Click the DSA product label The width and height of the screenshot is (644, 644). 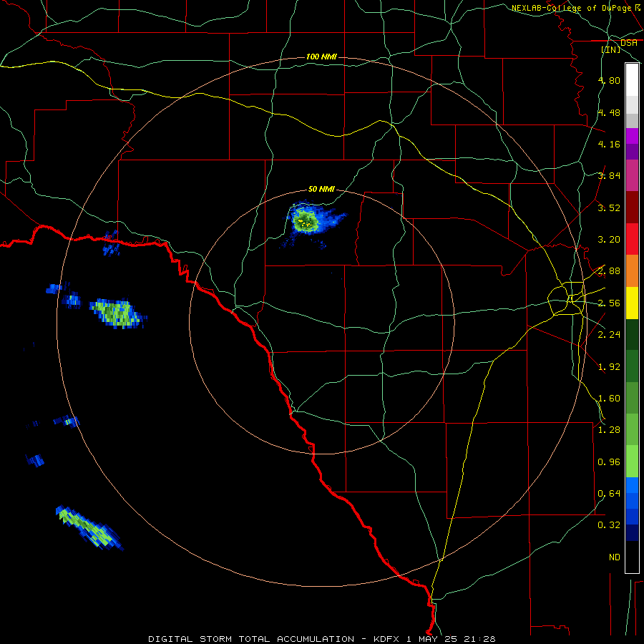point(629,43)
